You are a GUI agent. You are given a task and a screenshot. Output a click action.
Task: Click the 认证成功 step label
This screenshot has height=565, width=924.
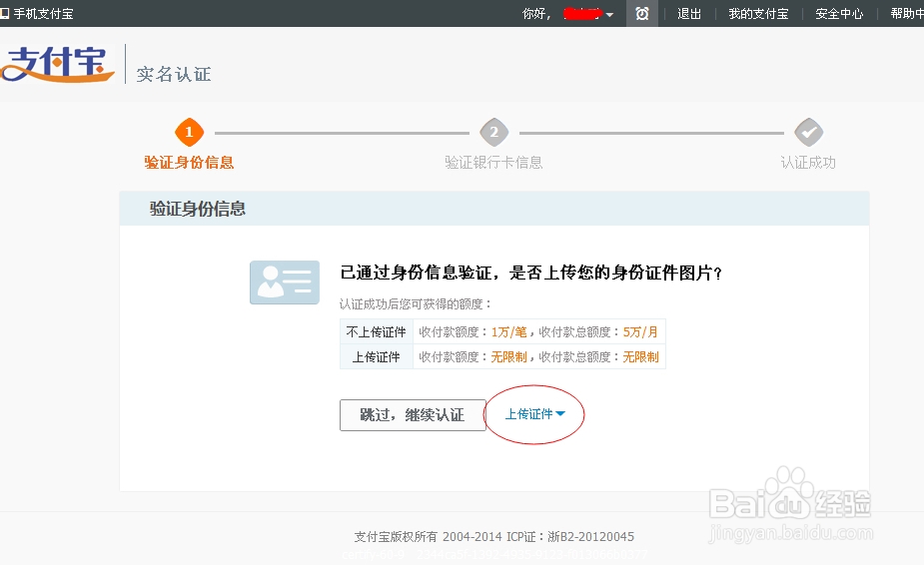click(808, 162)
